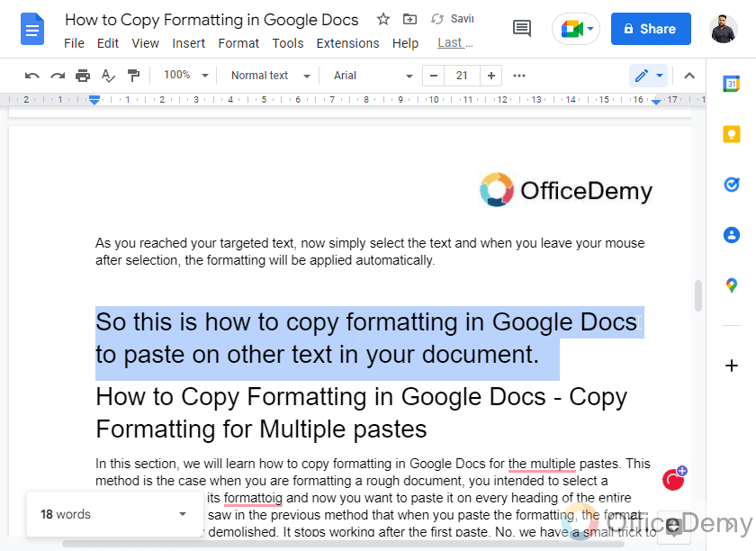Toggle hiding the toolbar menus via the chevron
Image resolution: width=756 pixels, height=551 pixels.
click(689, 76)
